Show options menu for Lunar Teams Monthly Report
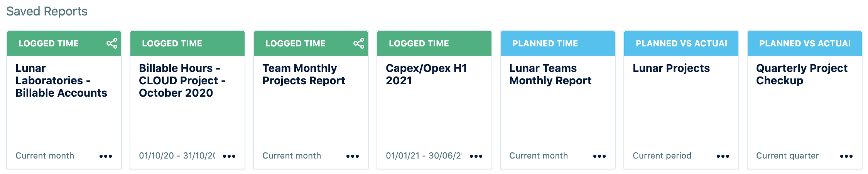The height and width of the screenshot is (174, 868). [599, 156]
